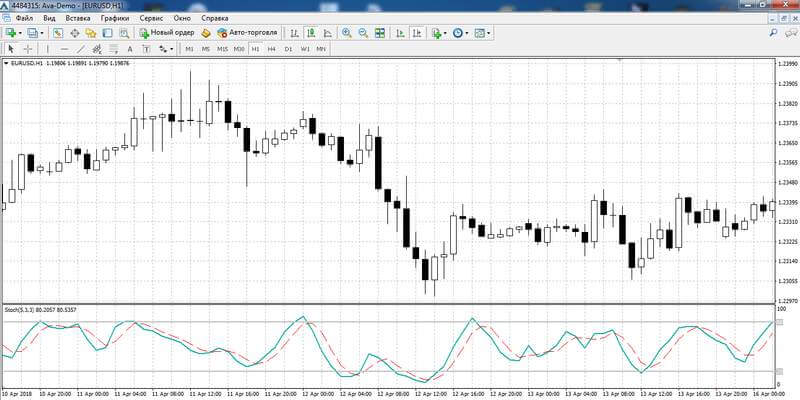The image size is (800, 400).
Task: Select the crosshair cursor tool
Action: [x=28, y=49]
